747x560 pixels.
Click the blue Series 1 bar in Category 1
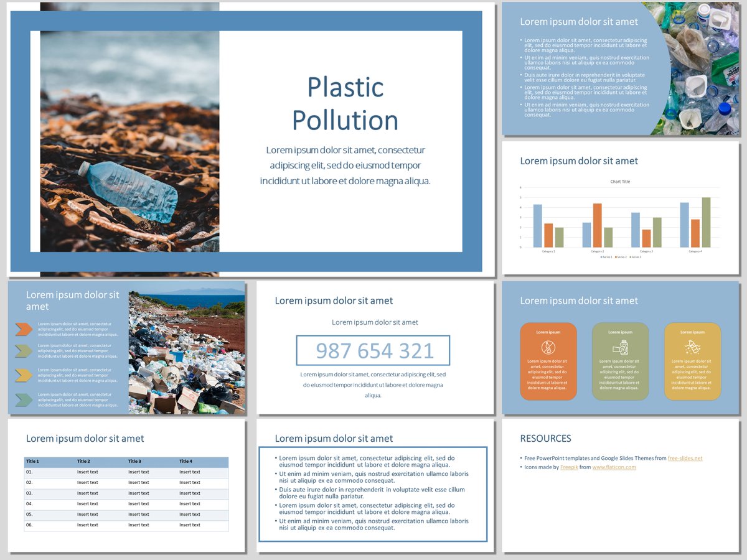click(x=538, y=226)
